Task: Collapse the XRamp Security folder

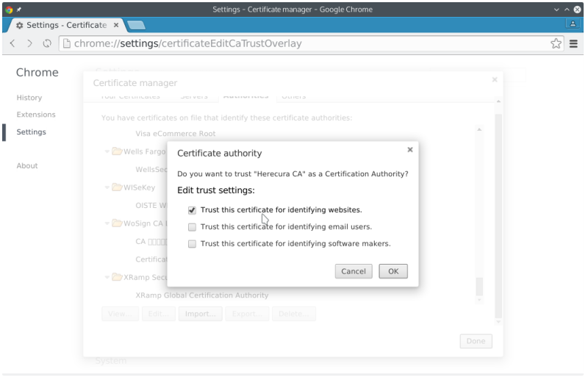Action: pyautogui.click(x=107, y=277)
